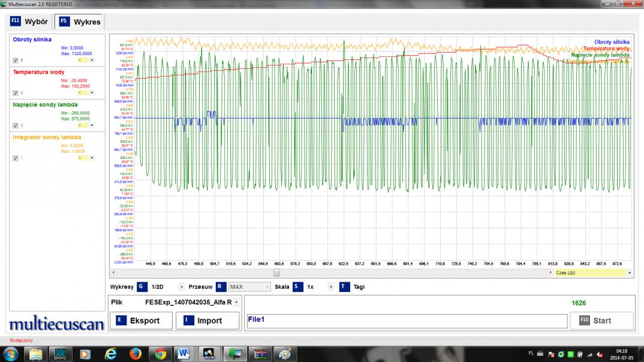The width and height of the screenshot is (644, 362).
Task: Open Firefox from the taskbar
Action: (136, 353)
